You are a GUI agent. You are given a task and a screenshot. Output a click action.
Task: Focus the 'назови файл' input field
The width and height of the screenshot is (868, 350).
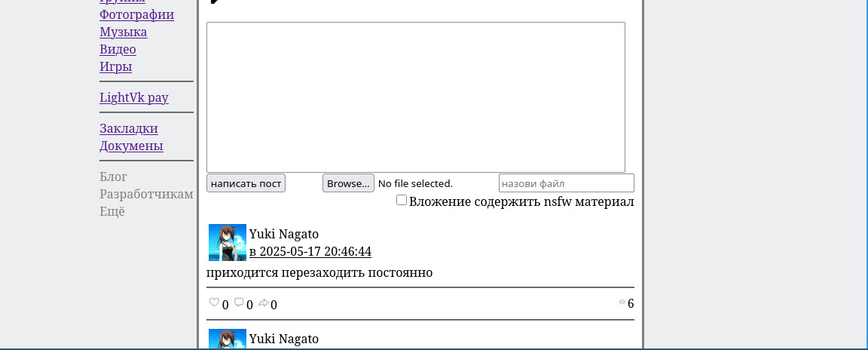point(566,183)
